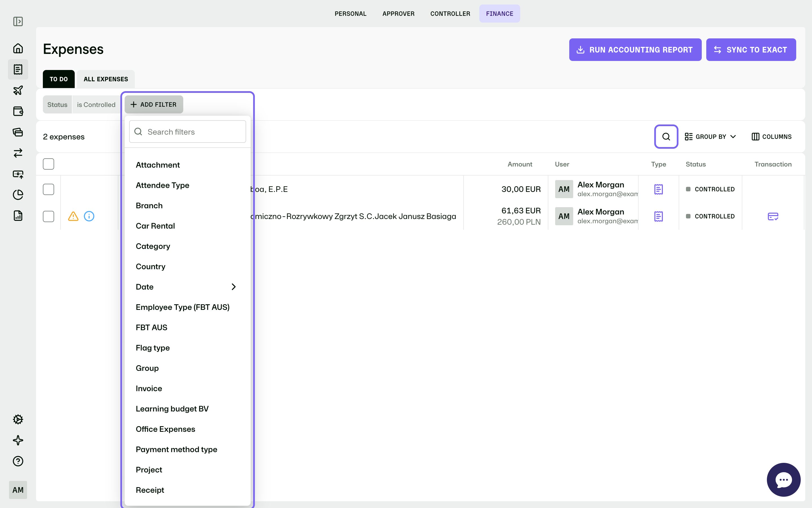Choose the Flag type filter
Viewport: 812px width, 508px height.
187,348
